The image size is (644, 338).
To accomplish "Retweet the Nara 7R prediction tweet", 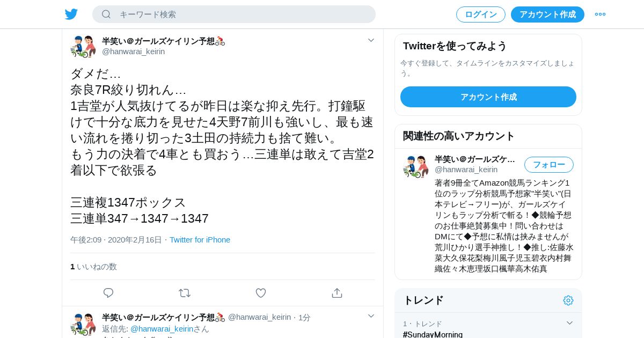I will click(185, 293).
